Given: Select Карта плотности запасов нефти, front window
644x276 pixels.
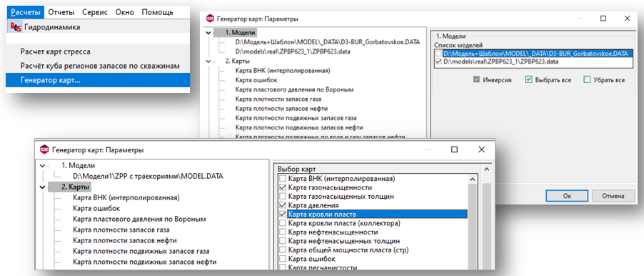Looking at the screenshot, I should [x=124, y=241].
